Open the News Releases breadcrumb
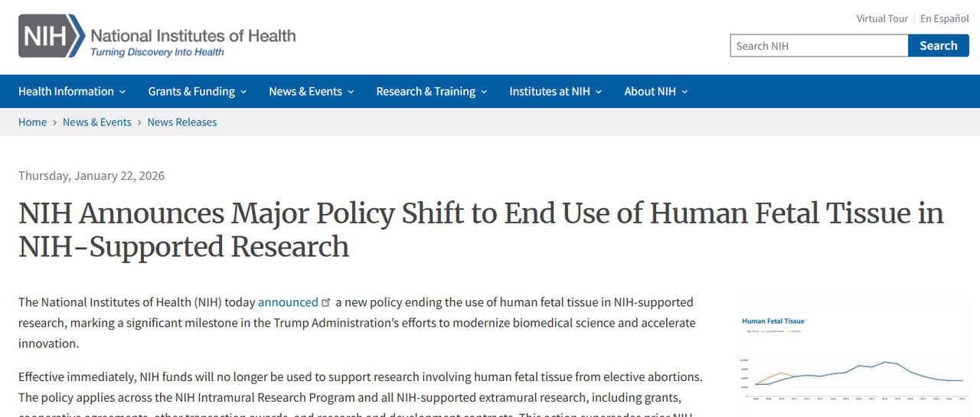980x417 pixels. [x=182, y=122]
